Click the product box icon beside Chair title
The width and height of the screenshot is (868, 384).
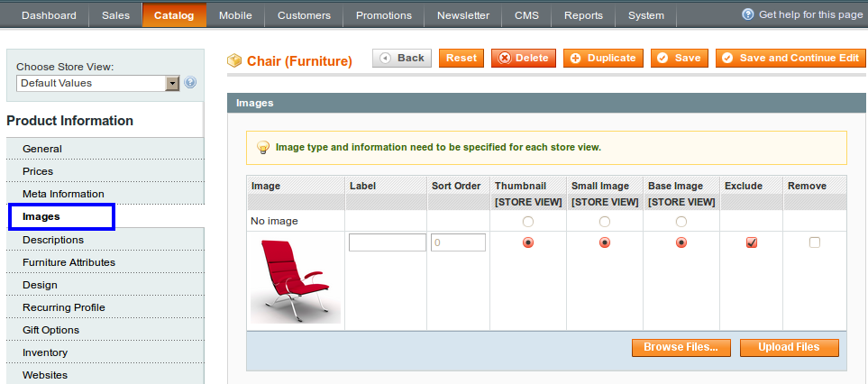click(x=234, y=60)
